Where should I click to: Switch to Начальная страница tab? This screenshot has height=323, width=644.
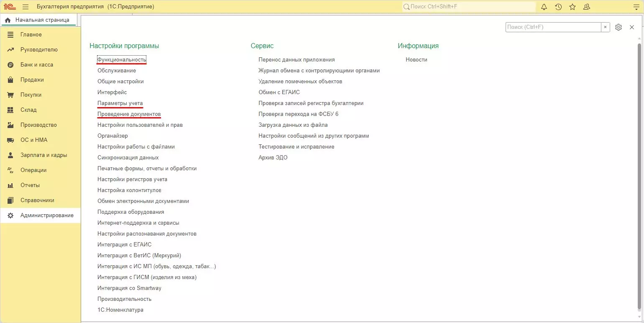pyautogui.click(x=38, y=20)
